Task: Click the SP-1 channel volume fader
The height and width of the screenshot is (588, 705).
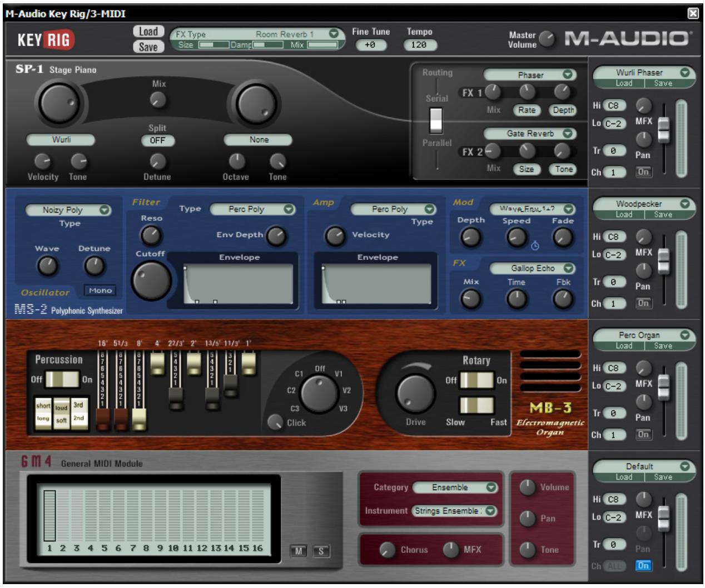Action: pos(664,129)
